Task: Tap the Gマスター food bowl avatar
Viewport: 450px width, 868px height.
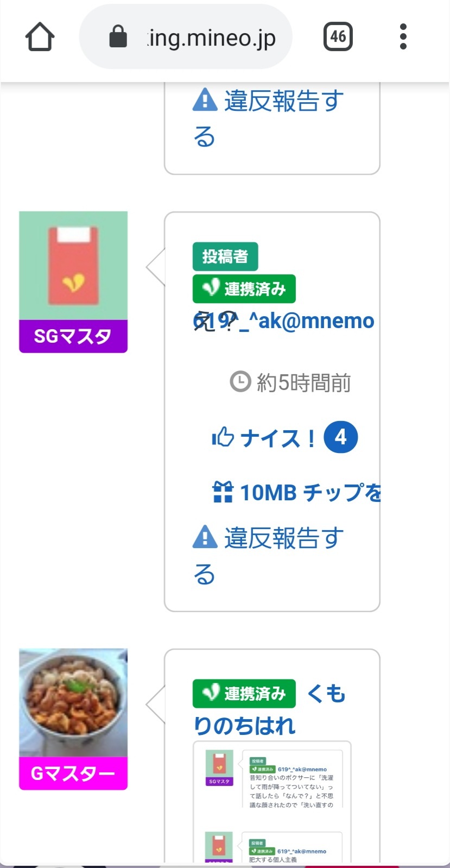Action: coord(73,702)
